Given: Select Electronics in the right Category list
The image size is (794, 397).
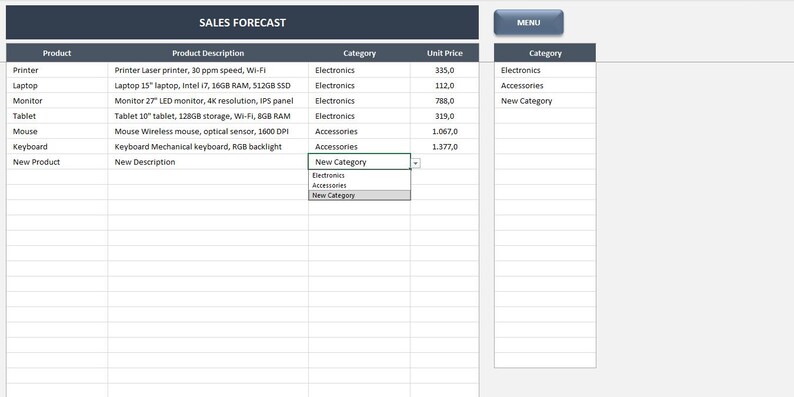Looking at the screenshot, I should [545, 70].
